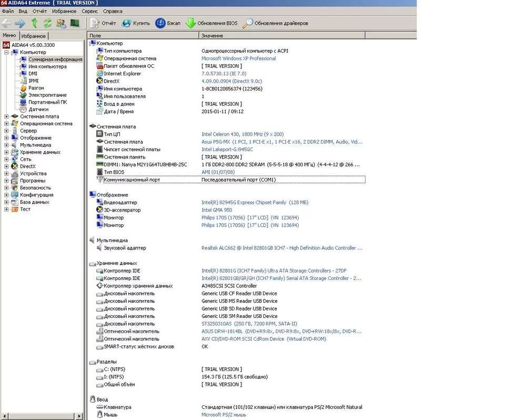The height and width of the screenshot is (420, 526).
Task: Open the Сервис menu
Action: click(89, 11)
